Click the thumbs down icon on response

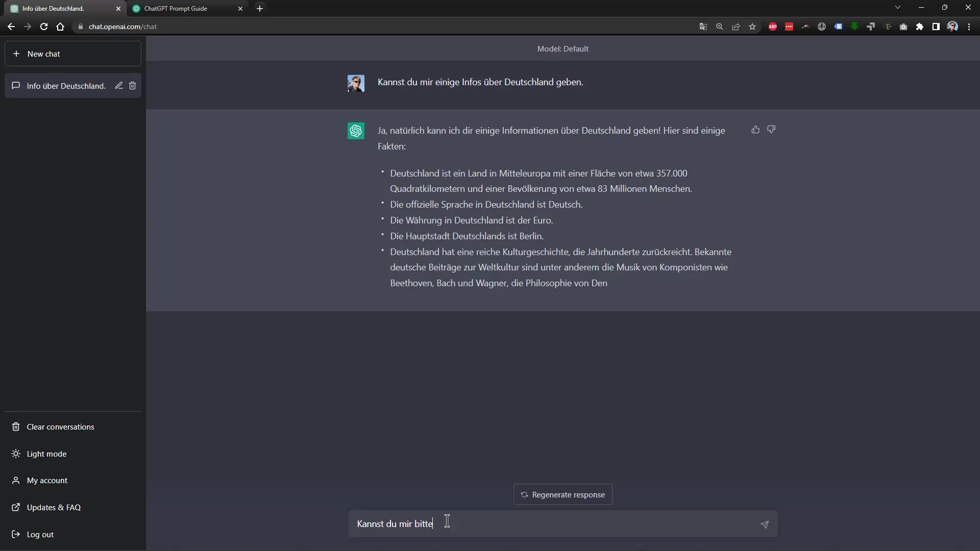tap(771, 129)
